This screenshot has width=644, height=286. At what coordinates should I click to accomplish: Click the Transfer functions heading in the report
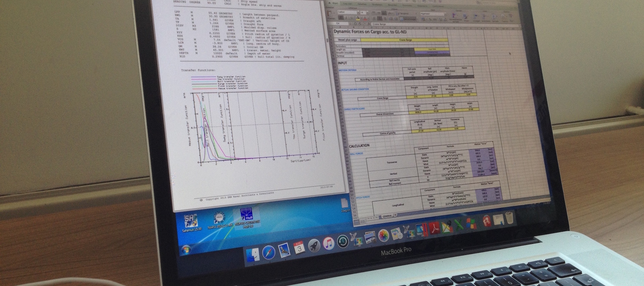click(198, 70)
